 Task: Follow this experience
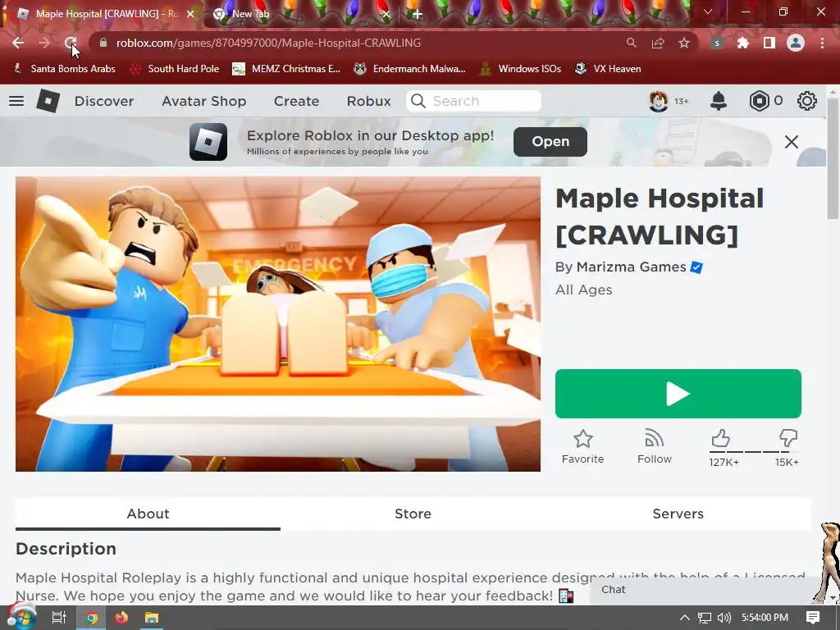(x=654, y=447)
